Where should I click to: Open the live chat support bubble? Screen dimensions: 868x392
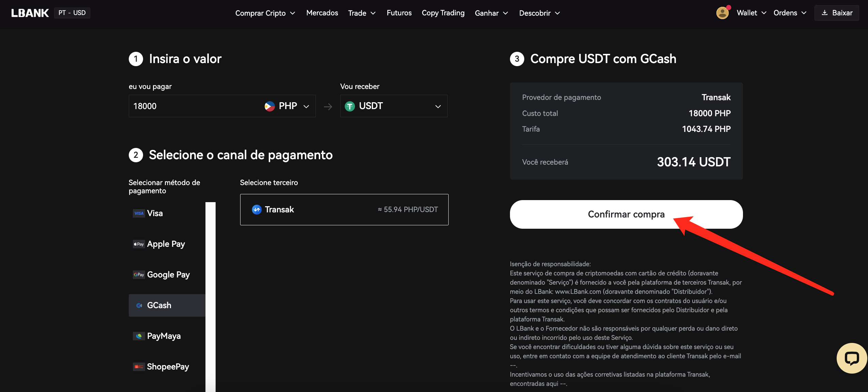click(852, 358)
